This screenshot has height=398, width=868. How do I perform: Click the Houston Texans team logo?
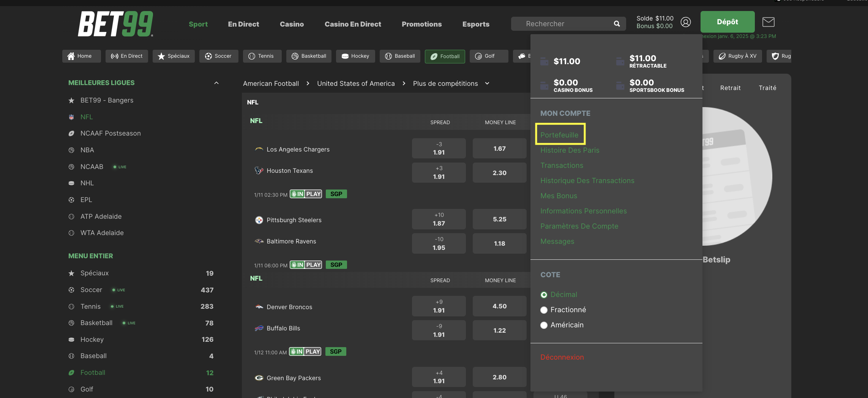coord(259,171)
